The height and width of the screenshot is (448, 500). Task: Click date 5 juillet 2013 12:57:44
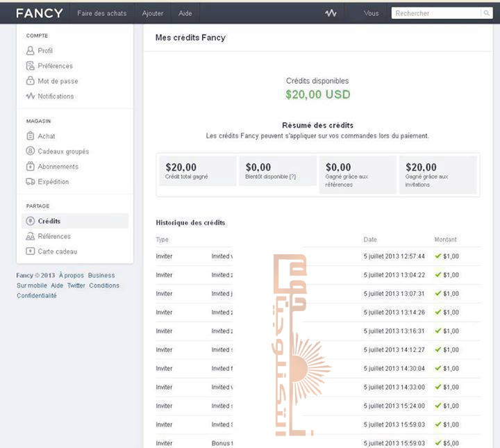tap(394, 256)
